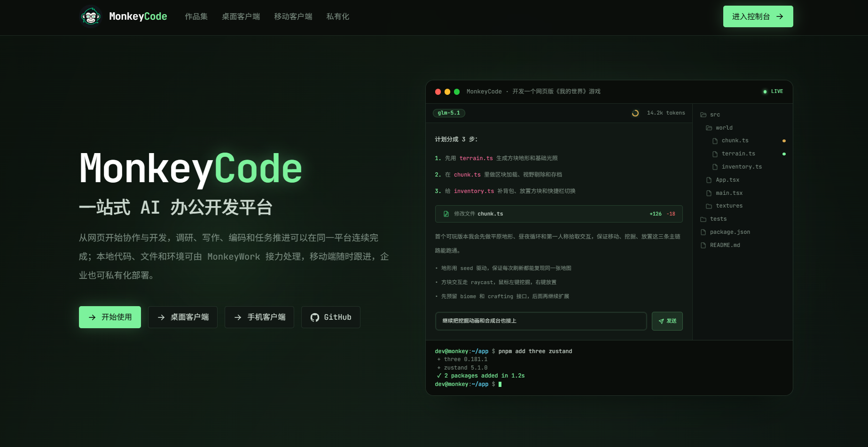Viewport: 868px width, 447px height.
Task: Click the +126 additions value
Action: (656, 214)
